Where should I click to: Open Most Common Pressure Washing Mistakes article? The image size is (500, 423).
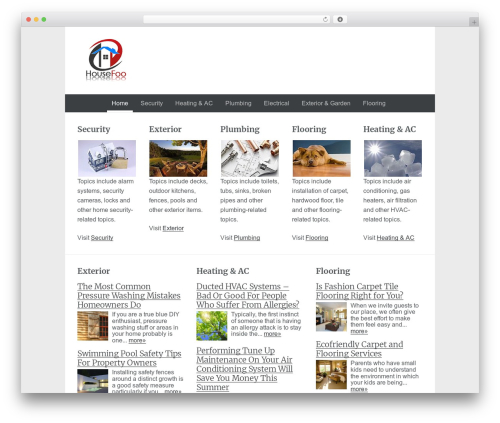[x=129, y=296]
